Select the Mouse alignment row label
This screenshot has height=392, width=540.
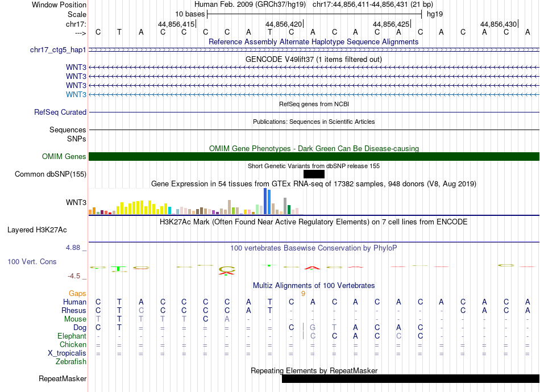(x=75, y=319)
